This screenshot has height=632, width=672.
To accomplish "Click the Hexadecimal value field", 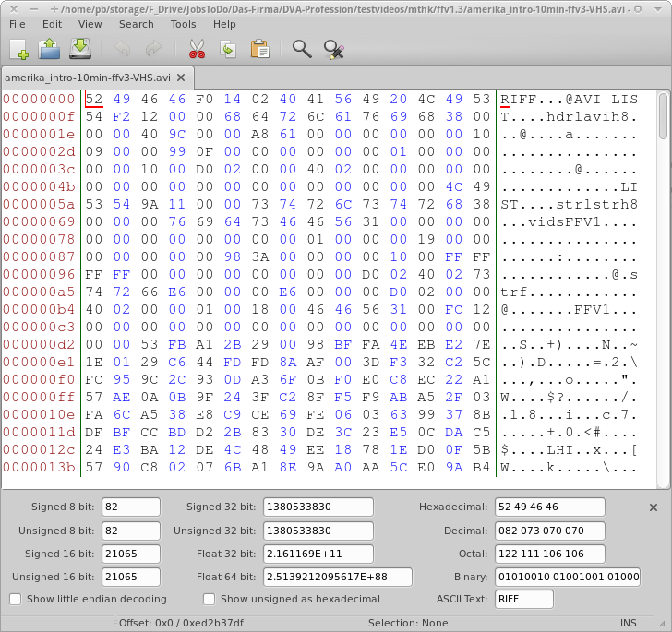I will tap(548, 507).
